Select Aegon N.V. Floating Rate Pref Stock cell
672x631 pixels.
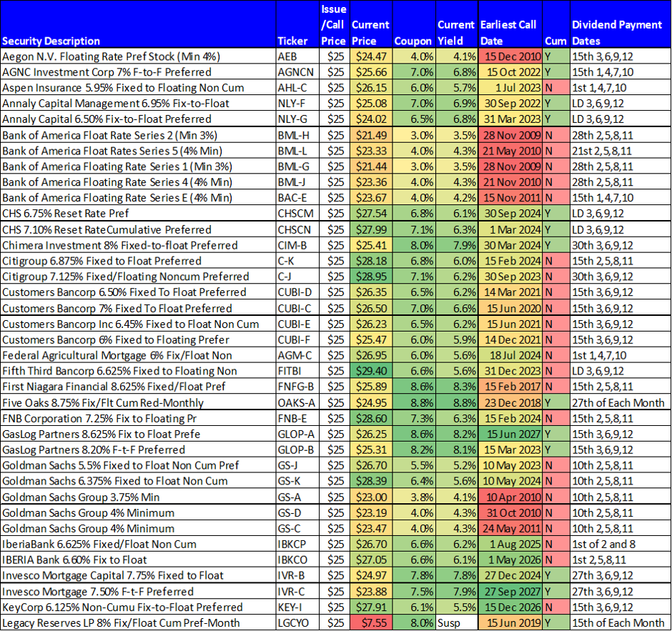click(x=138, y=56)
